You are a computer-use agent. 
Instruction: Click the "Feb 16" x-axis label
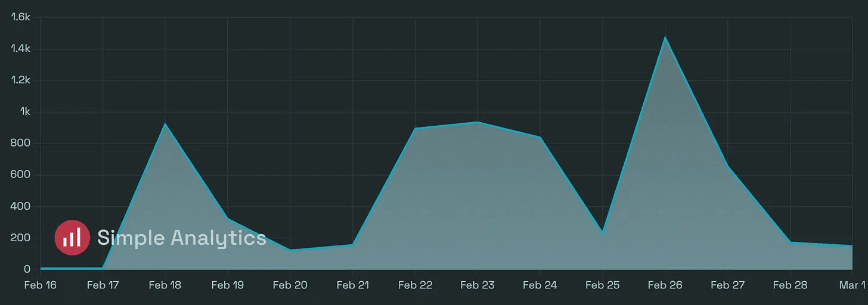[41, 285]
